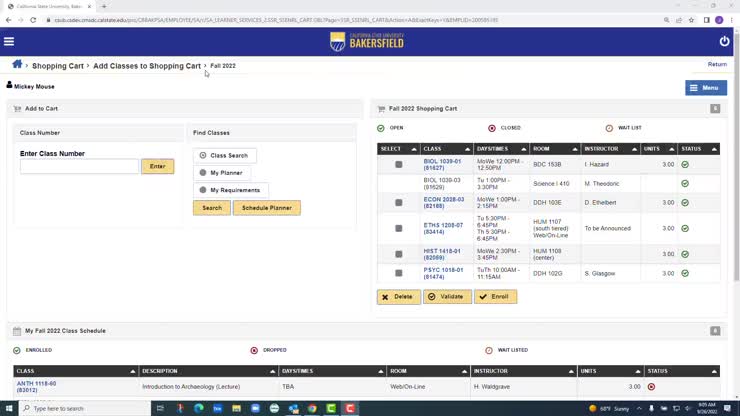
Task: Open the blue Menu button
Action: (706, 88)
